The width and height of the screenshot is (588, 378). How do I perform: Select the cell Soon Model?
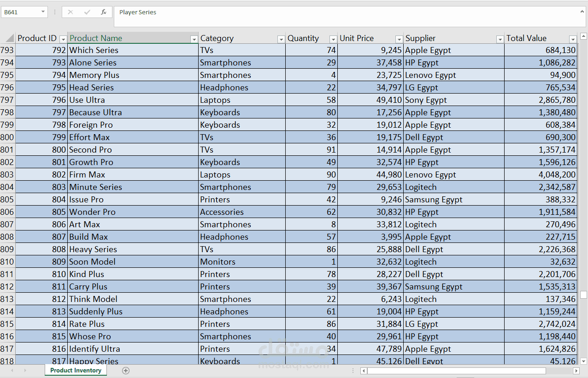pos(133,262)
